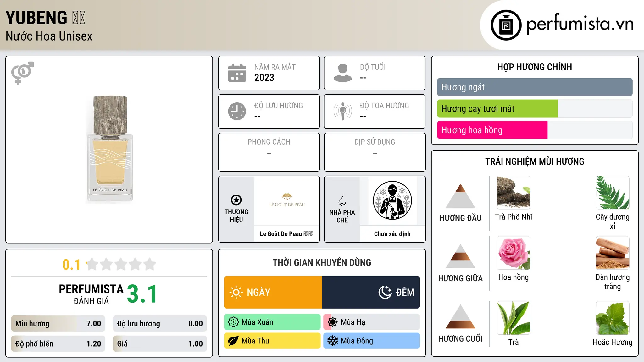644x362 pixels.
Task: Choose the Mùa Hạ season bar
Action: coord(372,322)
